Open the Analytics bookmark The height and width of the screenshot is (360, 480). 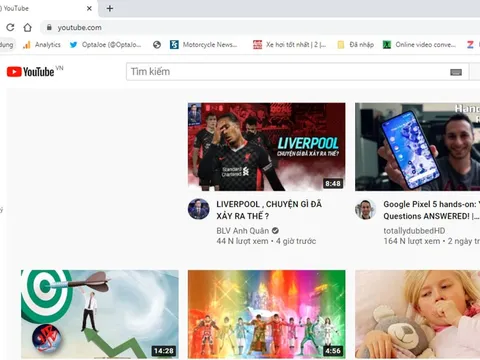[42, 45]
